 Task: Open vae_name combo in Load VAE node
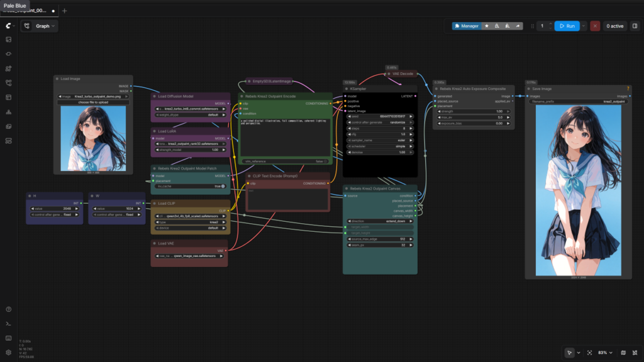tap(189, 256)
